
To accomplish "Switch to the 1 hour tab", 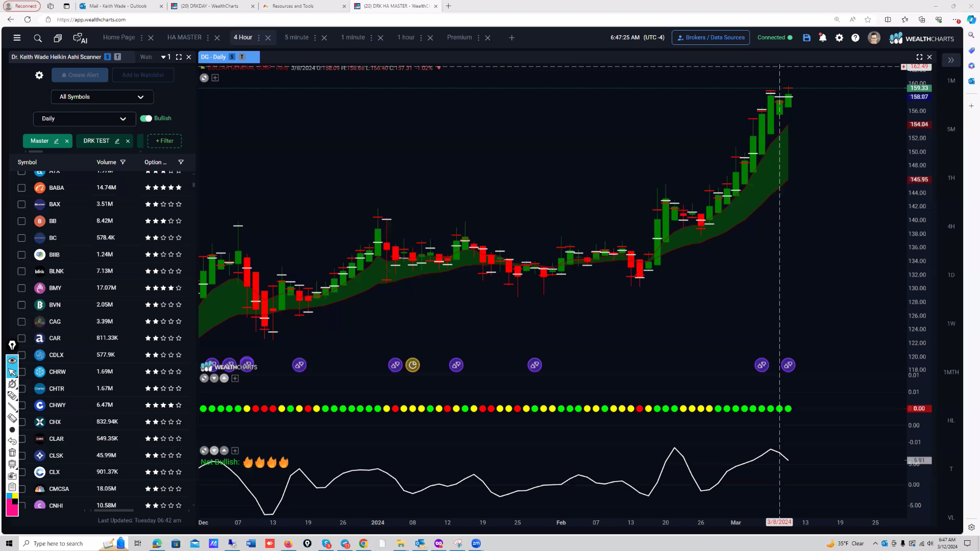I will click(406, 37).
